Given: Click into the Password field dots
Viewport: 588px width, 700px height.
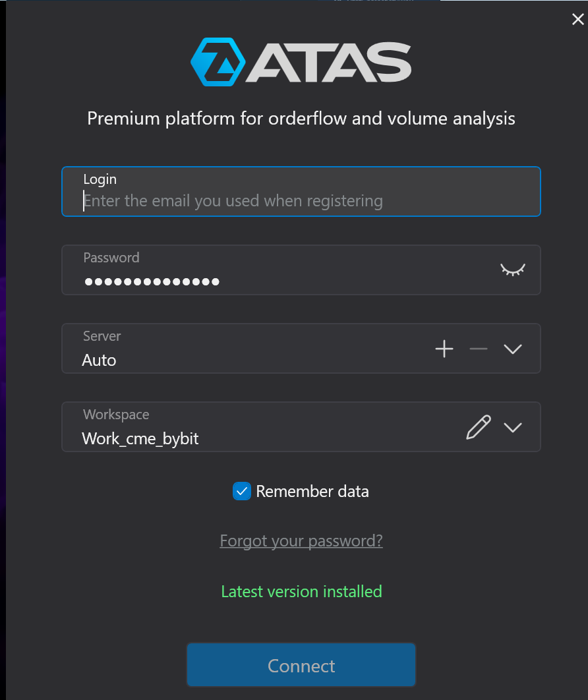Looking at the screenshot, I should click(152, 282).
